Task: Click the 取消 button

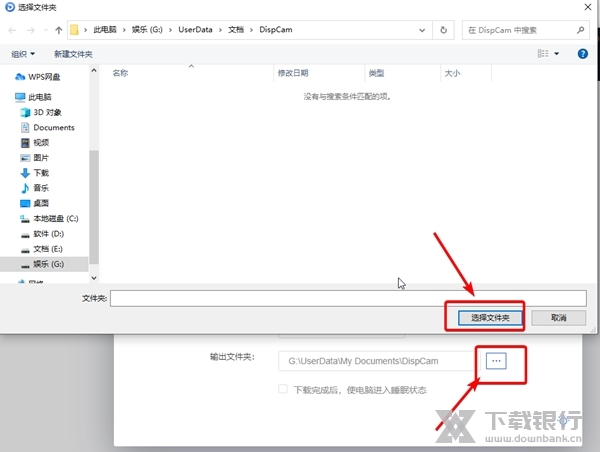Action: [558, 318]
